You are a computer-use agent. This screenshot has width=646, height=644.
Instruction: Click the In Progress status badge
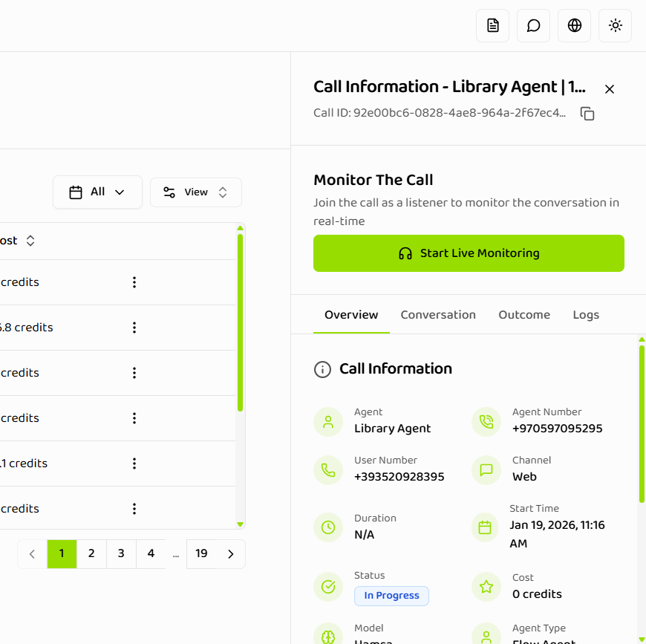[391, 596]
